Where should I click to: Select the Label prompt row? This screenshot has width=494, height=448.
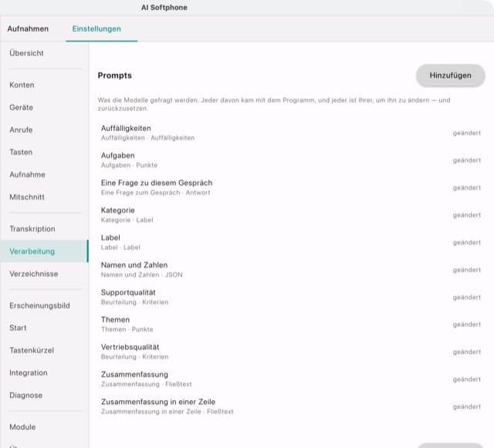[x=291, y=242]
